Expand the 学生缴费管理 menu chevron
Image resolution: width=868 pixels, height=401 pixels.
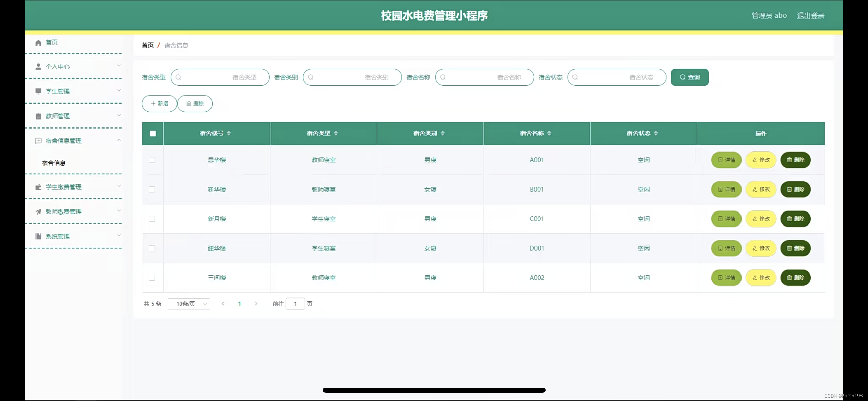(119, 186)
